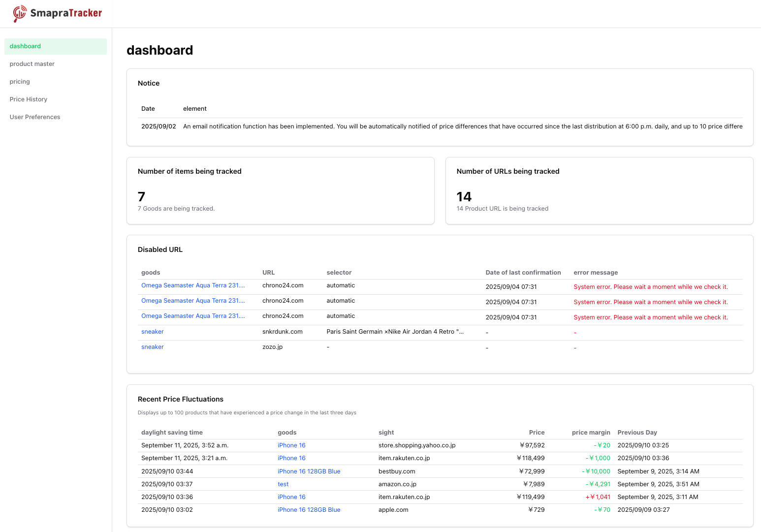This screenshot has width=761, height=532.
Task: Click the 2025/09/02 notice row
Action: pyautogui.click(x=159, y=126)
